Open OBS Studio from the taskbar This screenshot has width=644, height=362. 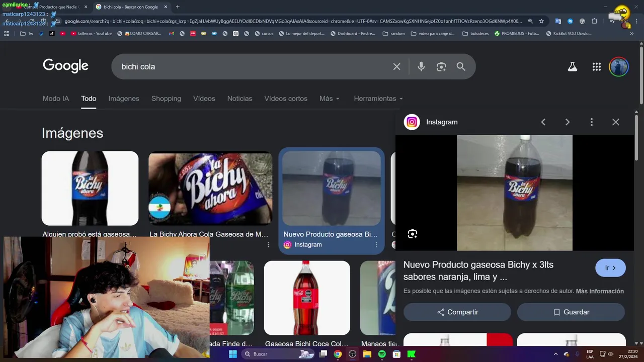(352, 354)
